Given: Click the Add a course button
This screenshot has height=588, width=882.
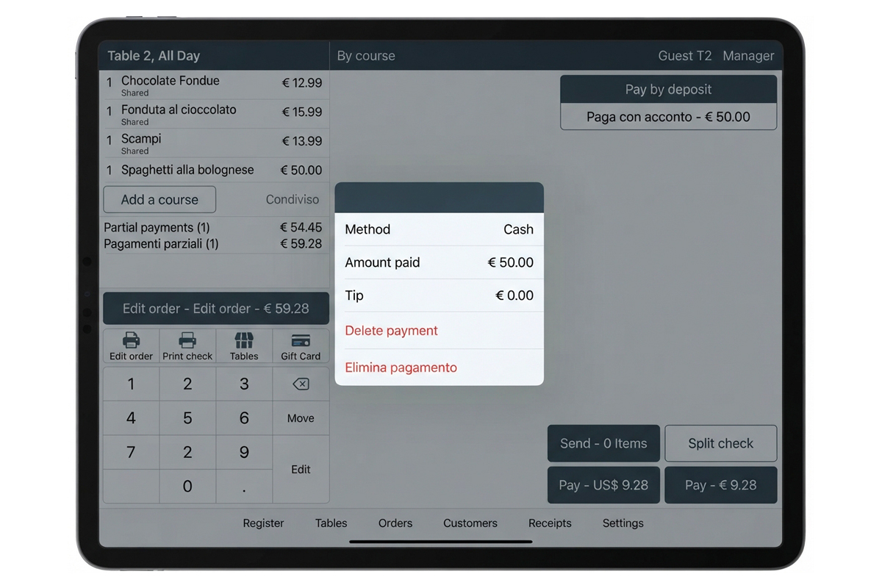Looking at the screenshot, I should [x=159, y=199].
